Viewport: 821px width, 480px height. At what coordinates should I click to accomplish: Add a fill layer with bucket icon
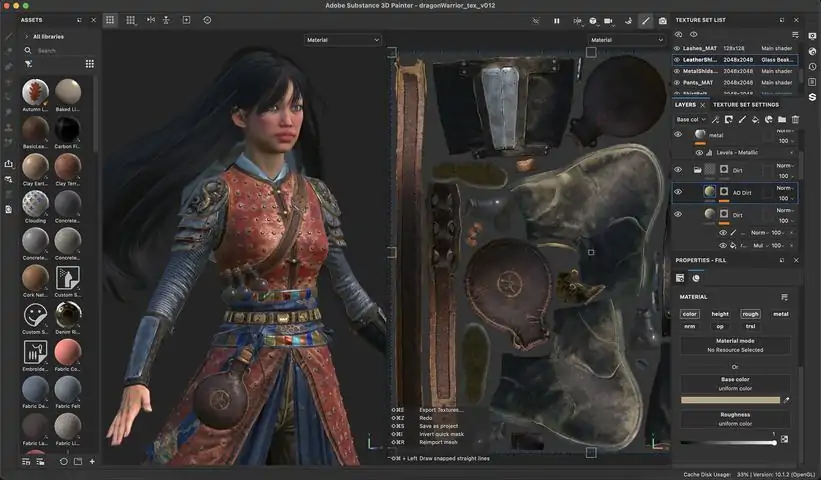(x=755, y=119)
